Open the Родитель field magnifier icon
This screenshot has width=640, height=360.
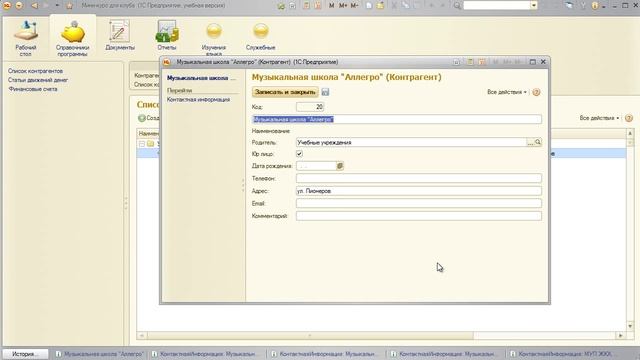(x=538, y=142)
